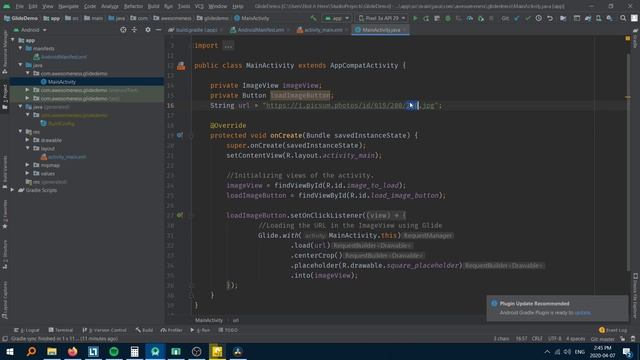Open Project panel settings gear
Image resolution: width=640 pixels, height=360 pixels.
pos(148,30)
